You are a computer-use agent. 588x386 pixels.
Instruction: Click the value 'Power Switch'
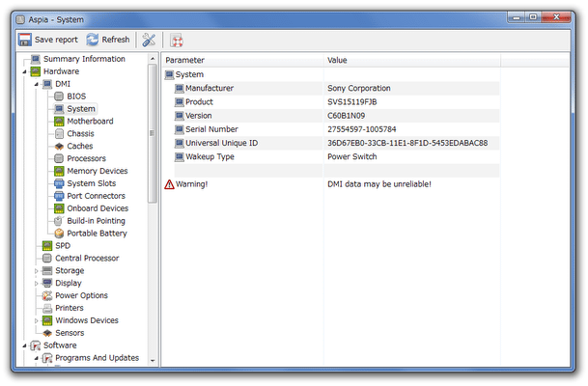[x=351, y=156]
